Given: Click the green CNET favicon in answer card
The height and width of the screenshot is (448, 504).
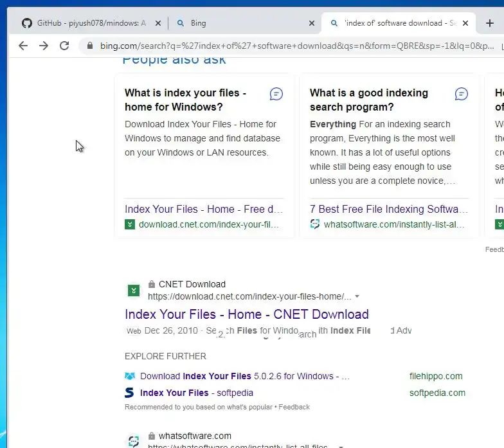Looking at the screenshot, I should click(130, 224).
